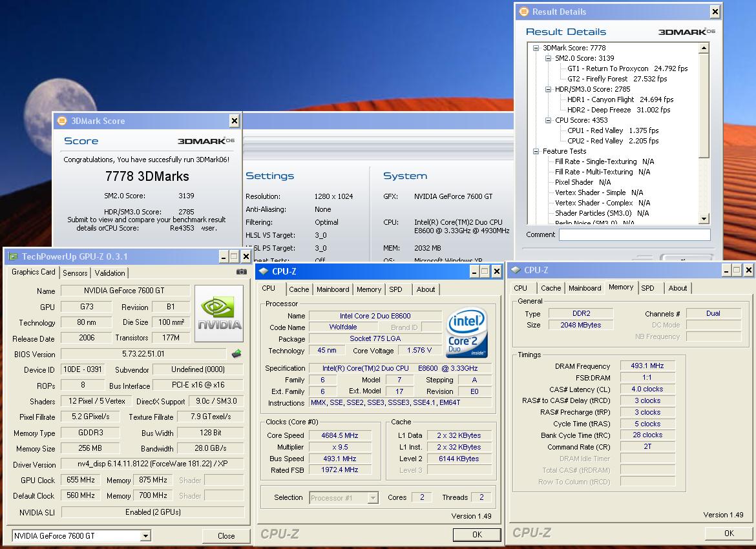Select Vertex Shader - Complex row
The image size is (756, 549).
click(x=602, y=203)
